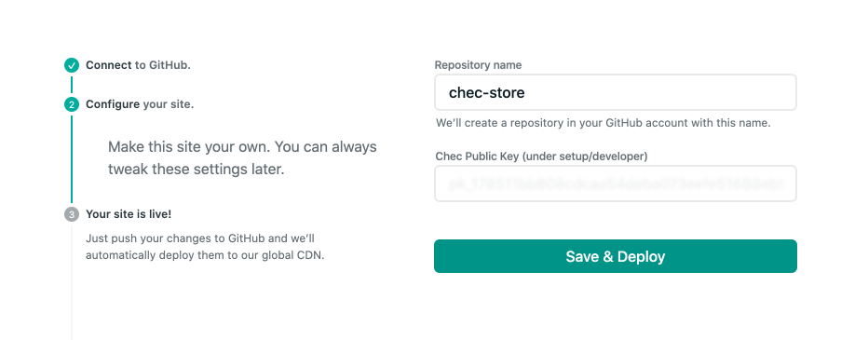Place cursor in the chec-store text
Image resolution: width=868 pixels, height=340 pixels.
pos(486,92)
